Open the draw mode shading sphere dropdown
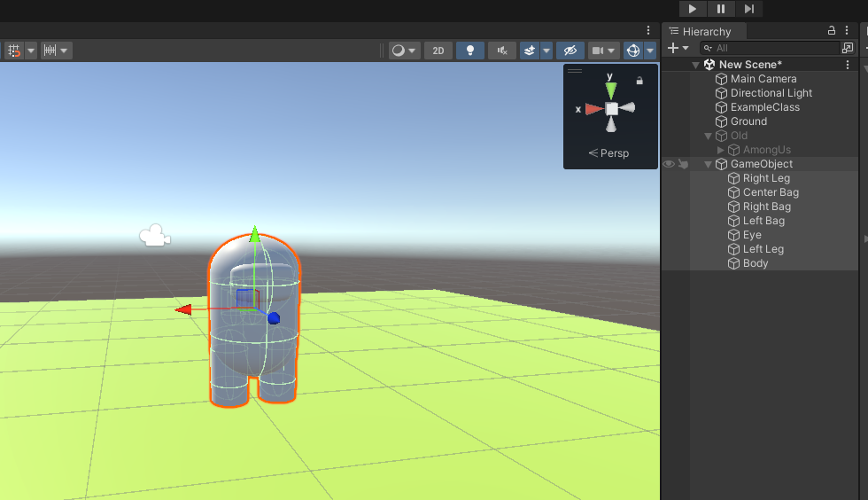 coord(404,51)
